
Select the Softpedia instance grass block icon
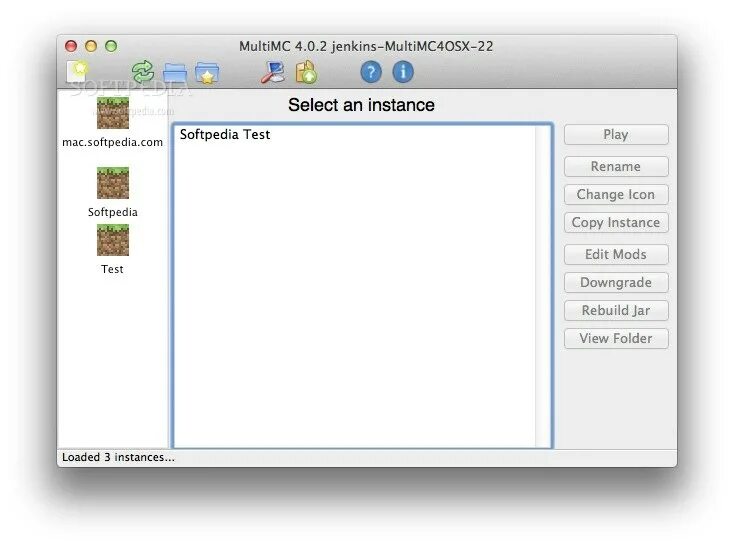coord(113,183)
